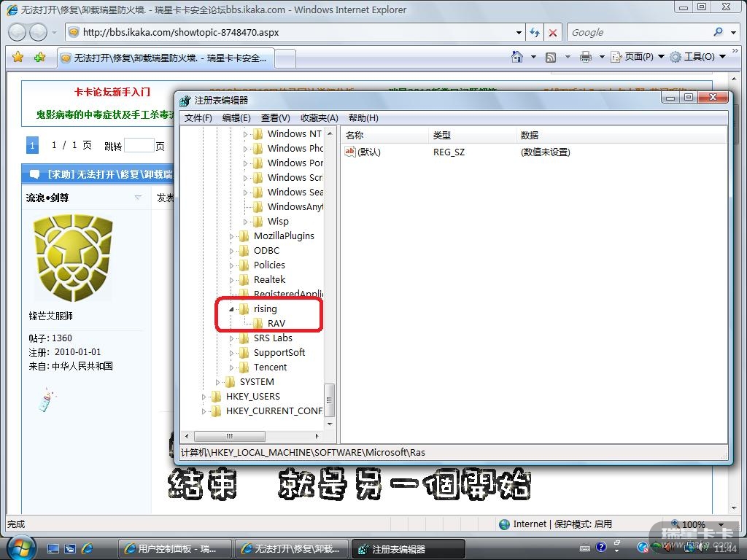Click the Google search magnifier icon

point(718,32)
